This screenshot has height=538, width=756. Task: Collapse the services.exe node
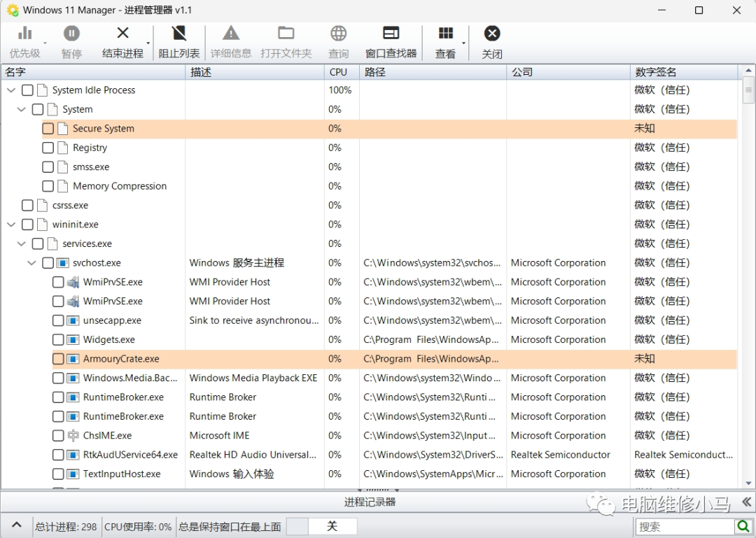point(22,244)
